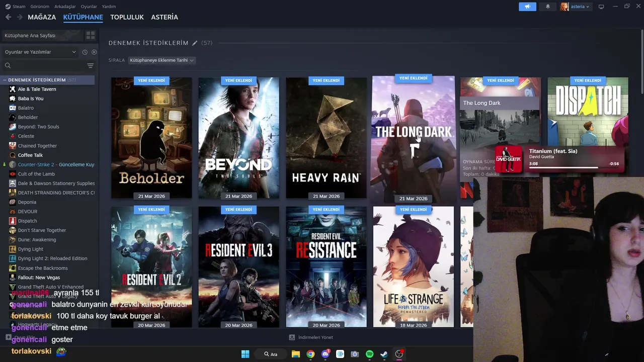Switch to TOPLULUK tab

pos(127,17)
